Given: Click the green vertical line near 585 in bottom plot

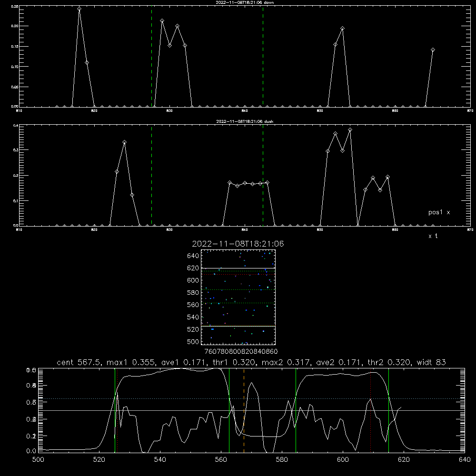Looking at the screenshot, I should (x=296, y=410).
